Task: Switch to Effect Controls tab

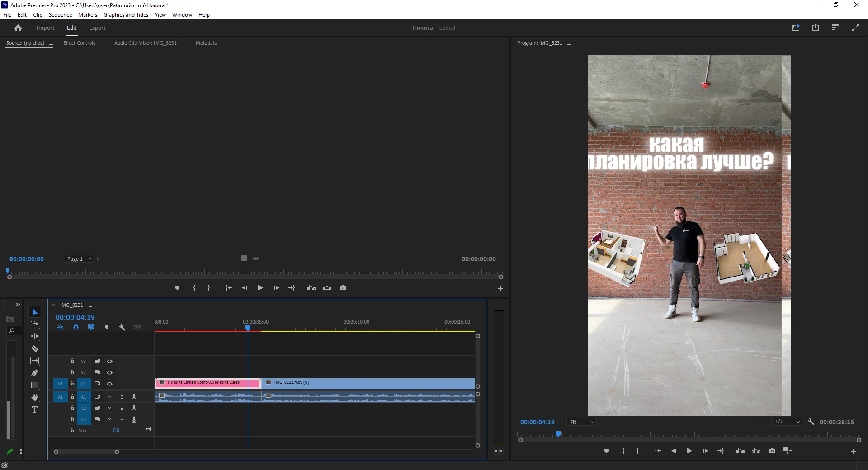Action: (x=79, y=43)
